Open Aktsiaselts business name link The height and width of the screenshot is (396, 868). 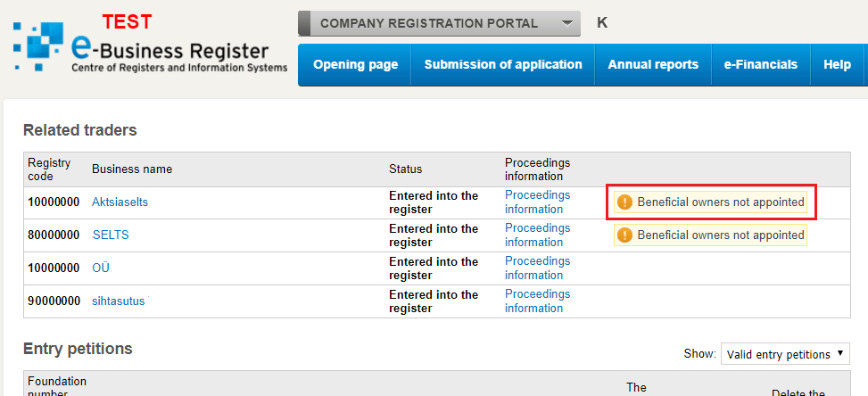[120, 202]
